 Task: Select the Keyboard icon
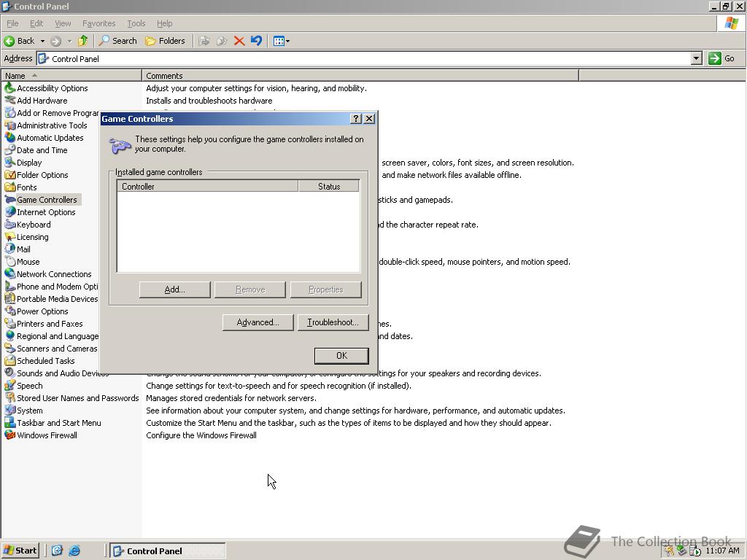[x=9, y=225]
